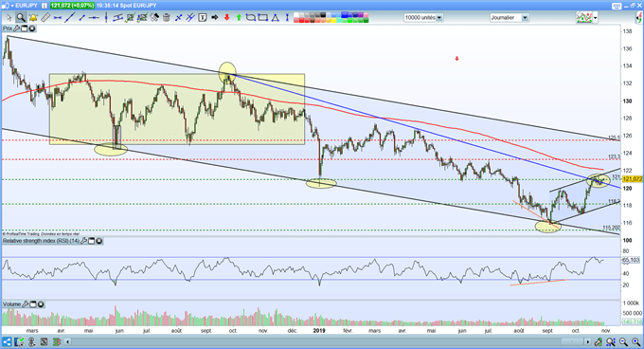Pick the parallel channel drawing tool
644x349 pixels.
(117, 18)
